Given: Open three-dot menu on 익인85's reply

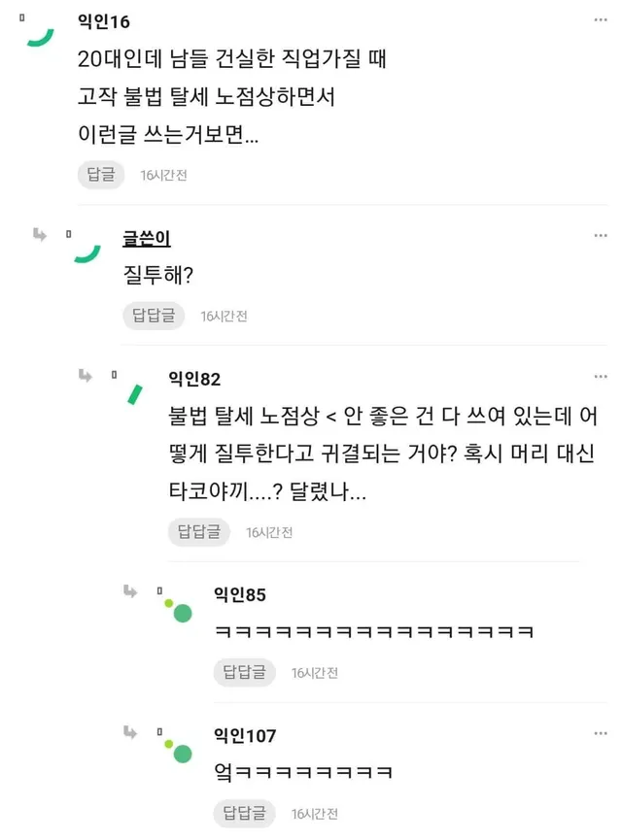Looking at the screenshot, I should (x=602, y=593).
